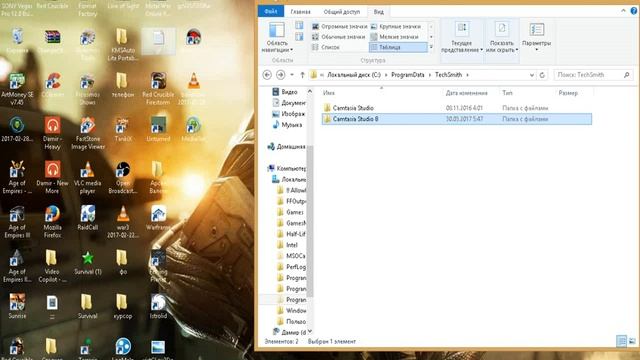Select the KMSAuto Lite Portable folder
The height and width of the screenshot is (360, 640).
[122, 44]
